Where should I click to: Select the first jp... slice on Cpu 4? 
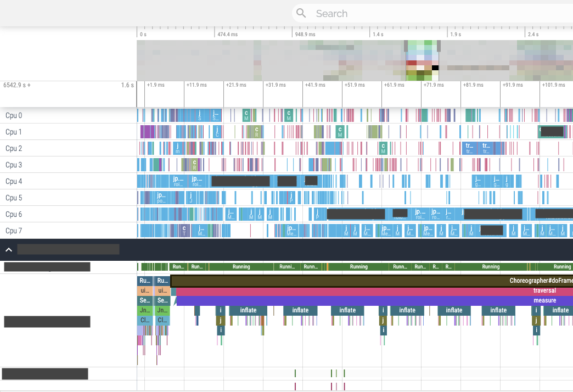click(178, 181)
